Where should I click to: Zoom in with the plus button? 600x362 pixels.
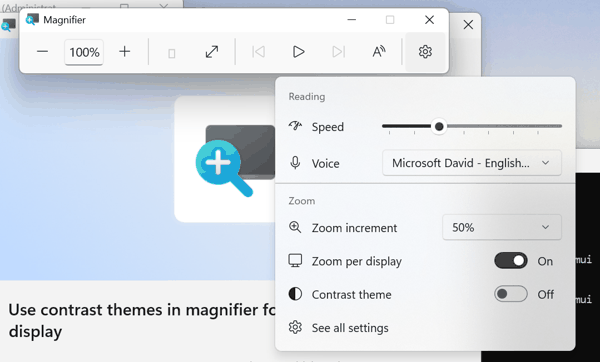point(124,52)
